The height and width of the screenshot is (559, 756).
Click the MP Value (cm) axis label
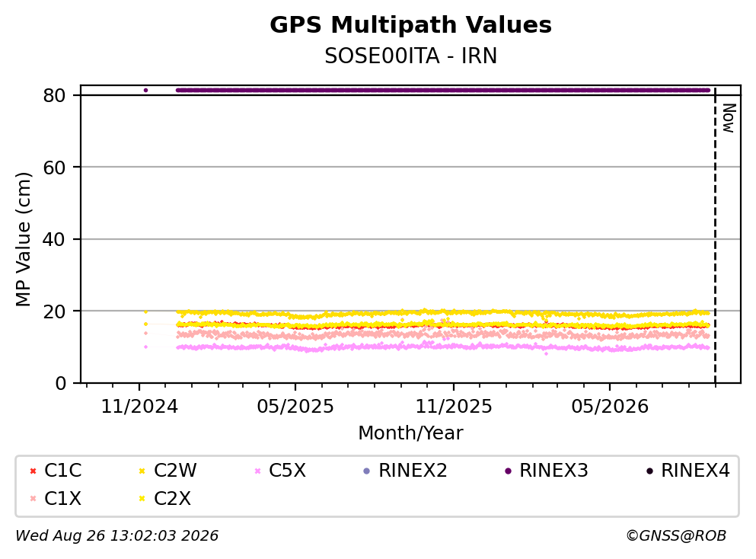pyautogui.click(x=23, y=239)
